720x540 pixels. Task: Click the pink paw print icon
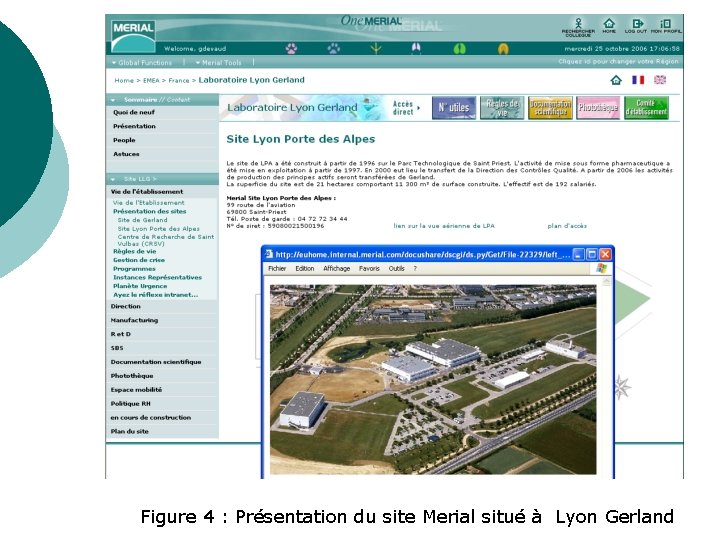point(291,48)
